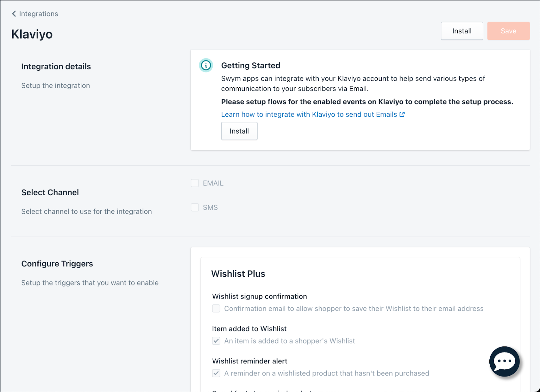The image size is (540, 392).
Task: Click the SMS channel label text
Action: pos(210,207)
